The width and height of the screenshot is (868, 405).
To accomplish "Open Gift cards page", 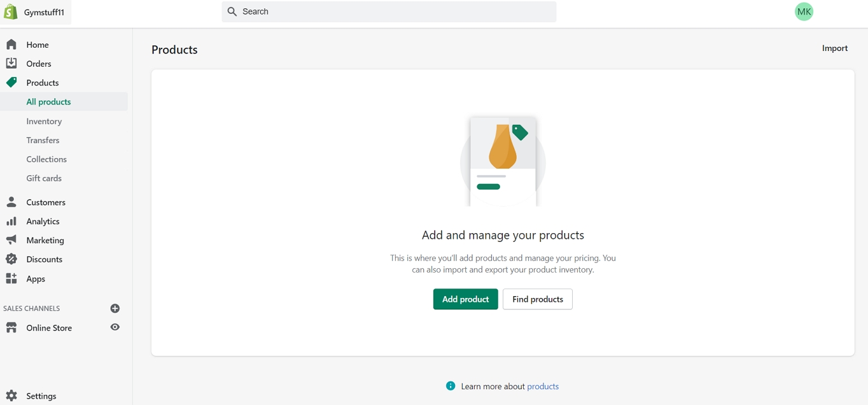I will pos(44,178).
